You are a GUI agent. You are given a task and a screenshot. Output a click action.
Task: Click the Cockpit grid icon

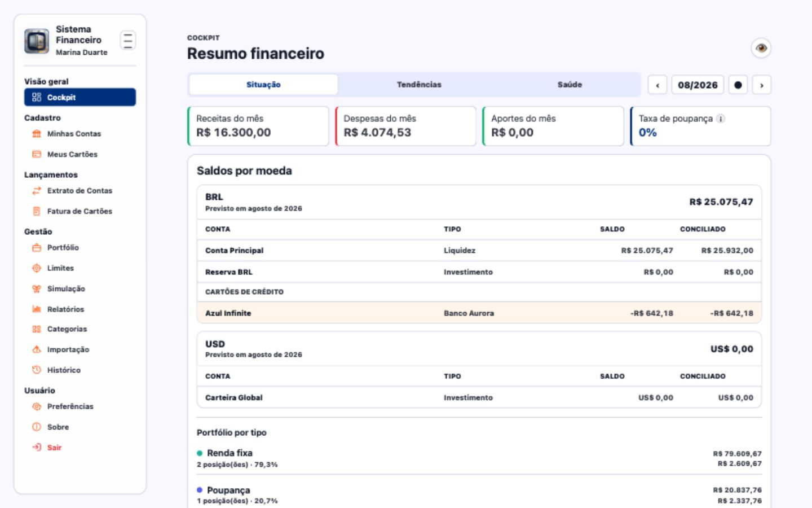(37, 97)
